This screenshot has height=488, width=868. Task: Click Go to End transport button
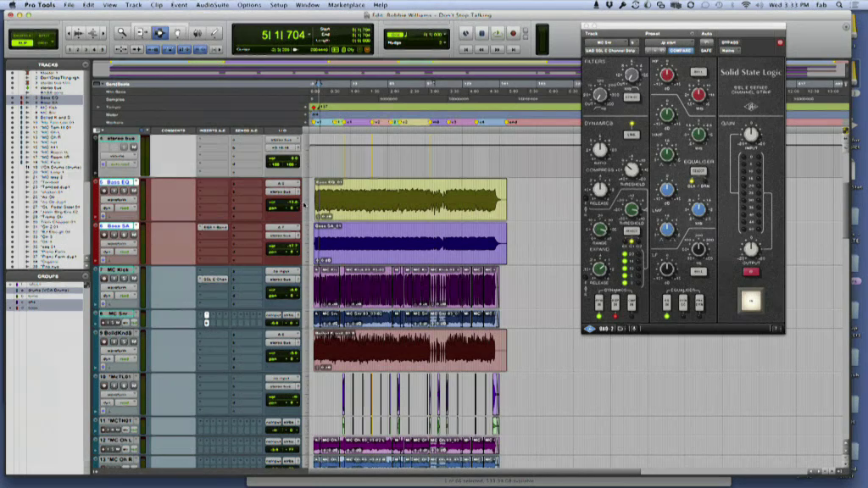click(x=513, y=50)
